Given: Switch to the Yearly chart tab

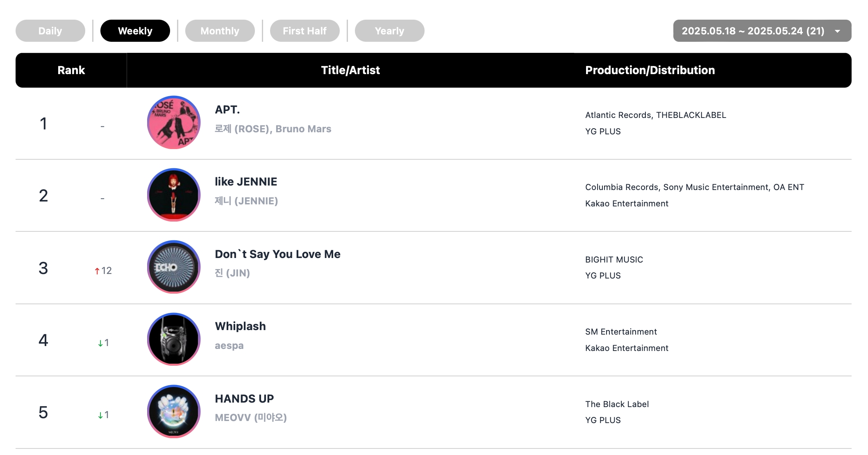Looking at the screenshot, I should click(x=390, y=31).
